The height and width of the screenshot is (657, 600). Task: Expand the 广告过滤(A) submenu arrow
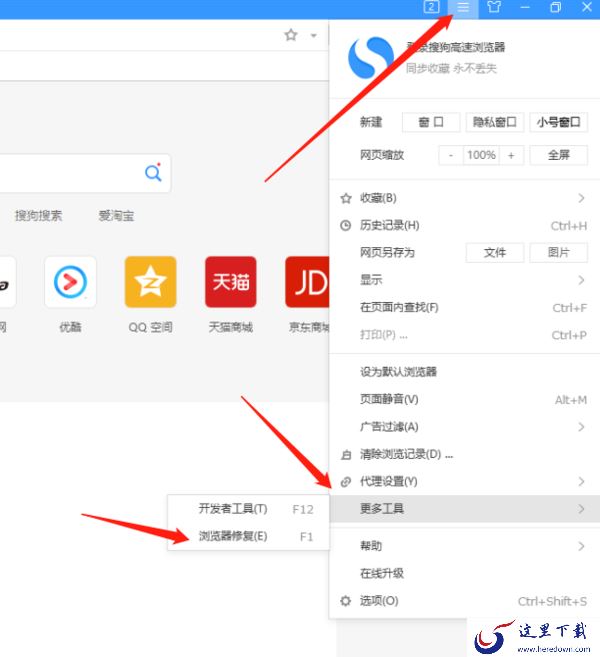pyautogui.click(x=581, y=427)
